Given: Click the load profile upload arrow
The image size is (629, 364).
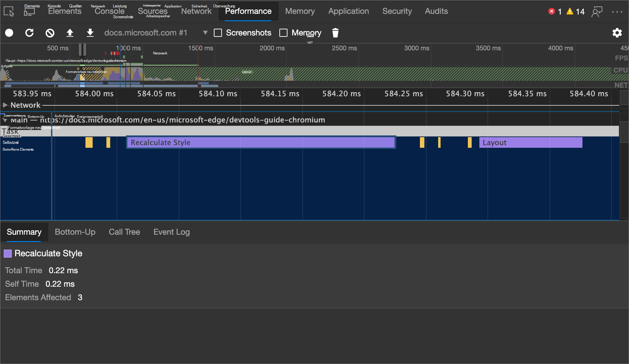Looking at the screenshot, I should tap(70, 33).
